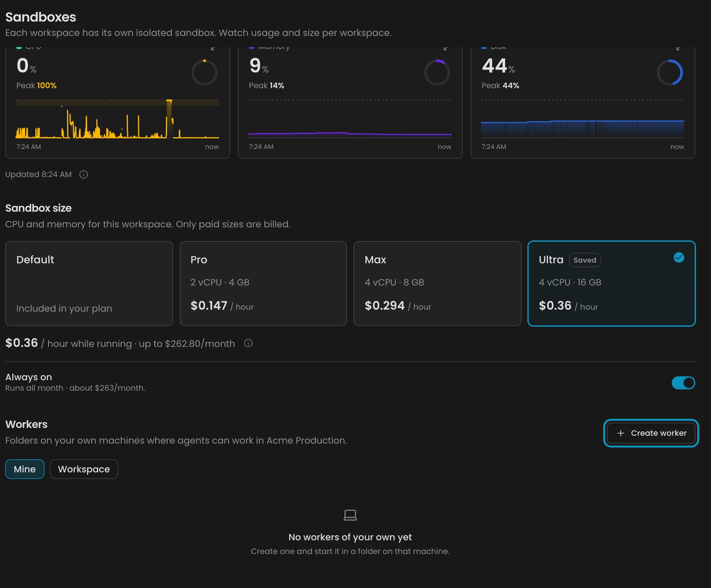
Task: Click the laptop icon in empty workers state
Action: (350, 515)
